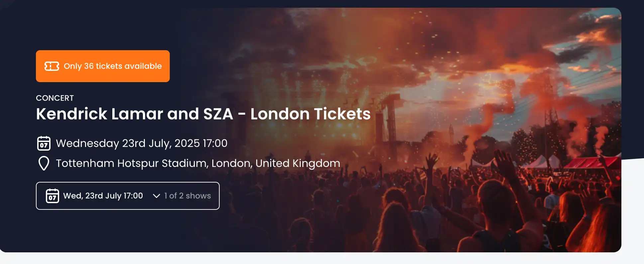
Task: Click the calendar icon beside the event date
Action: point(43,143)
